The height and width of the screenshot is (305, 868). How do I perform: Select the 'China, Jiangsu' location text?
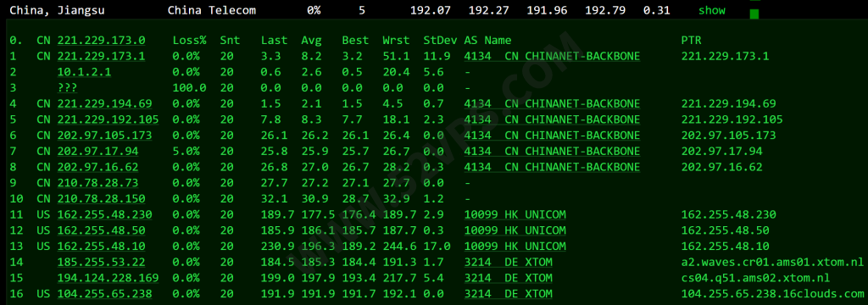coord(57,10)
